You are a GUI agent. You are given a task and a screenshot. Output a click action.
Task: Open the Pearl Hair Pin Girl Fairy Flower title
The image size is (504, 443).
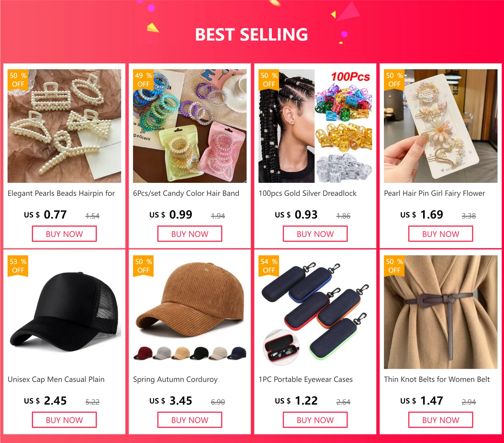pos(434,193)
